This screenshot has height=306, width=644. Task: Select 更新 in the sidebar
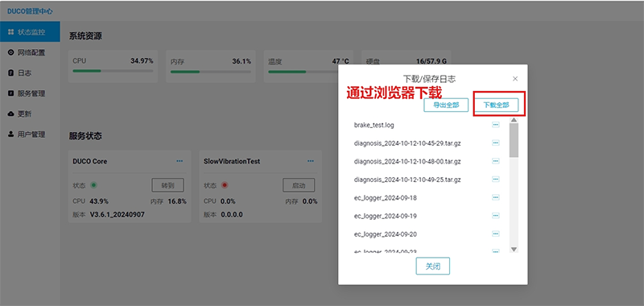pyautogui.click(x=30, y=114)
